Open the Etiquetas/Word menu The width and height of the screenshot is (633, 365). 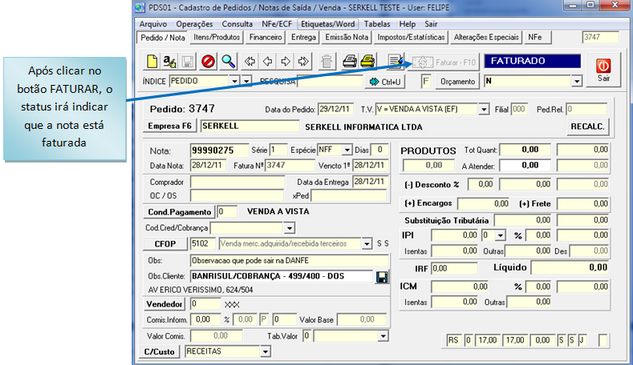(x=328, y=24)
